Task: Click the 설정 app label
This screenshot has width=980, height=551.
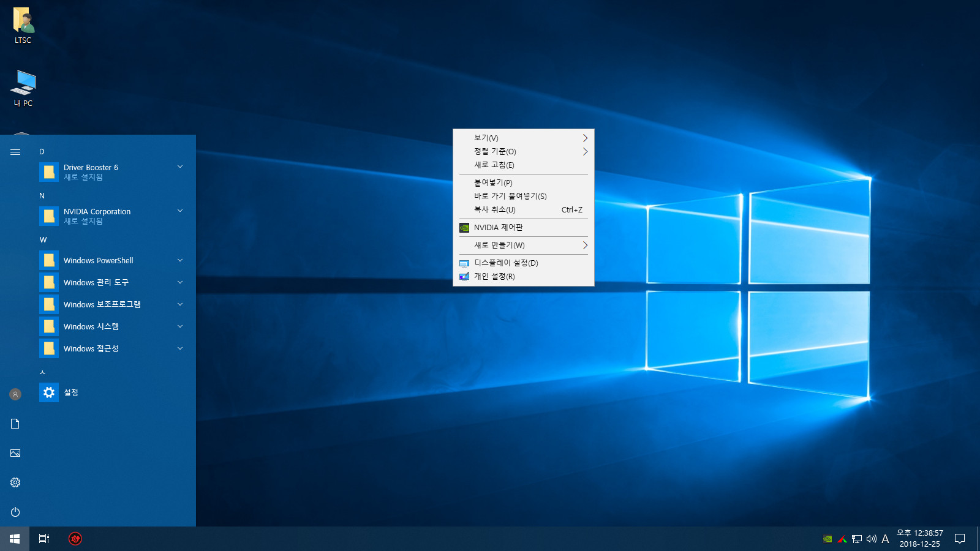Action: [71, 392]
